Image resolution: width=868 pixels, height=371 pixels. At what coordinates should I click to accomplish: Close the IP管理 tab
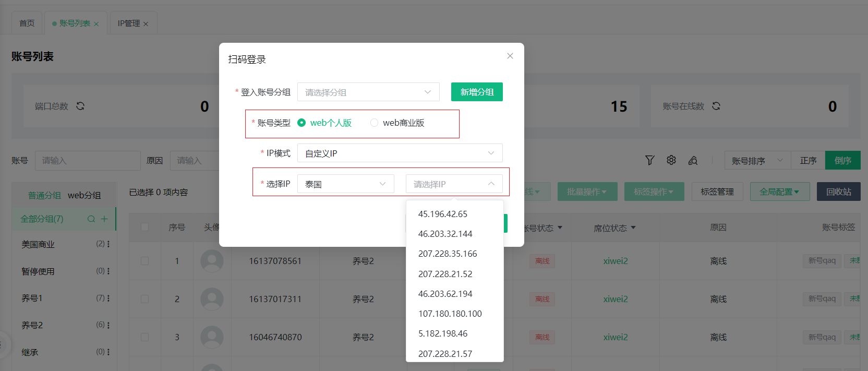coord(146,24)
